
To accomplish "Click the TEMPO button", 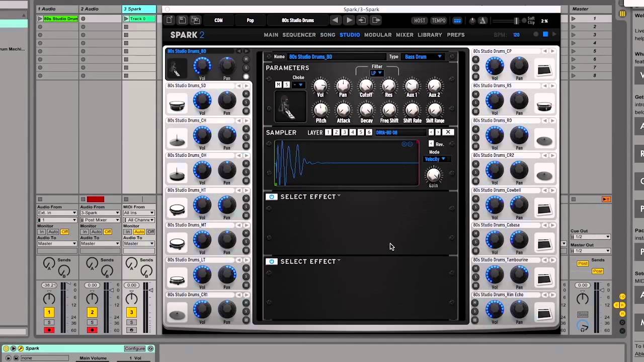I will [x=439, y=21].
